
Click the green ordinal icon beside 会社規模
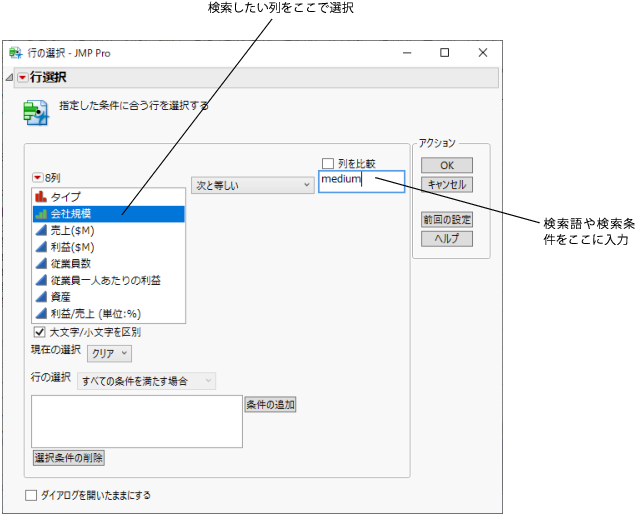coord(41,214)
